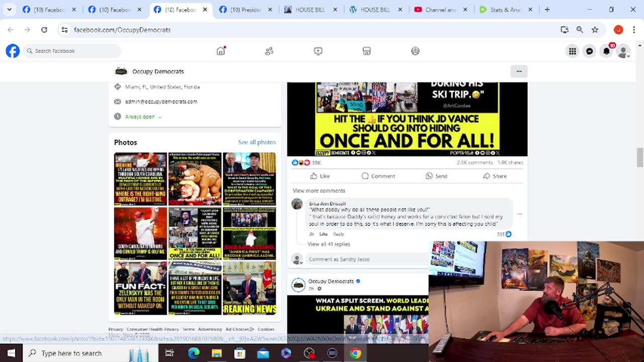644x362 pixels.
Task: Open the Chrome profile avatar J
Action: (618, 30)
